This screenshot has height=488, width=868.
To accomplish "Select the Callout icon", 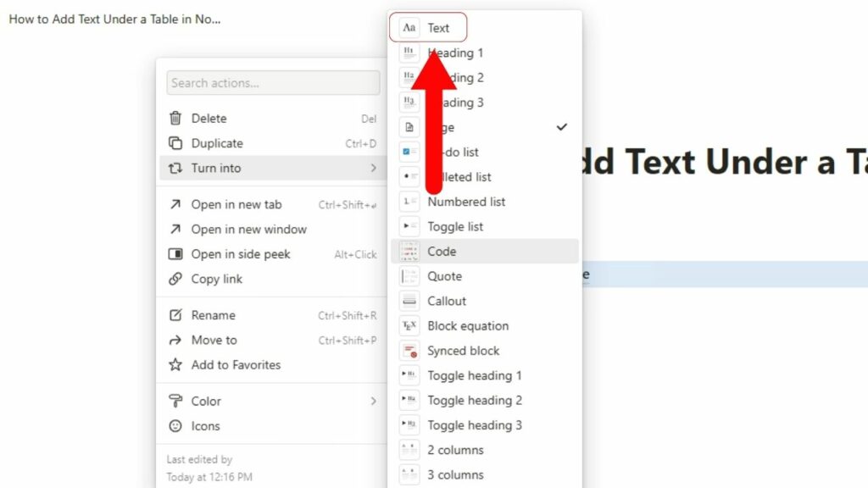I will coord(409,301).
